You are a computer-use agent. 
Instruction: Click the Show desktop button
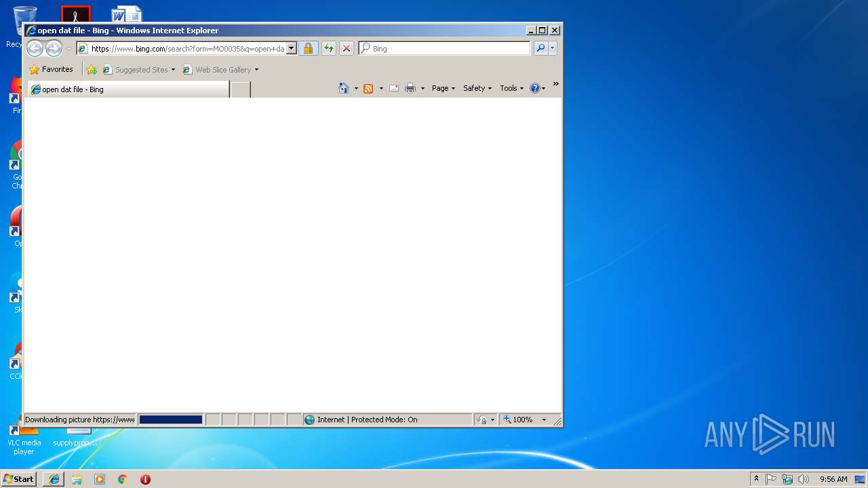861,479
